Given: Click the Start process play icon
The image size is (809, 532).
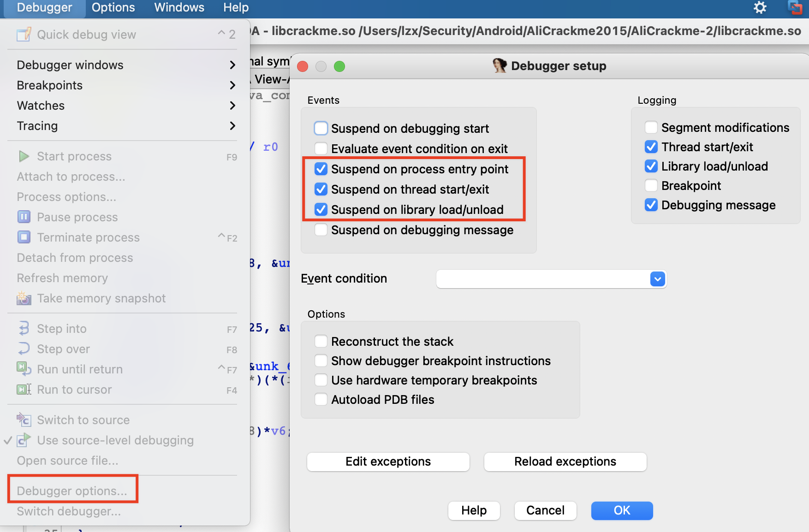Looking at the screenshot, I should 24,156.
